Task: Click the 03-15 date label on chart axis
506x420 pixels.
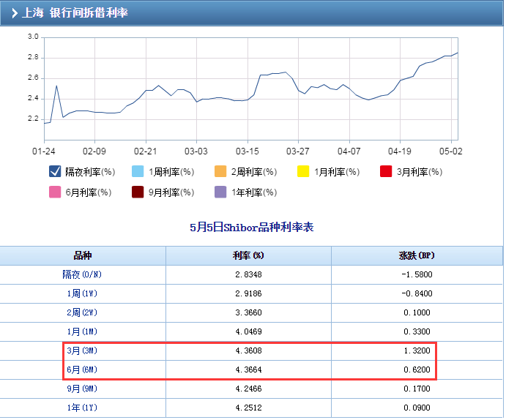Action: pos(248,151)
